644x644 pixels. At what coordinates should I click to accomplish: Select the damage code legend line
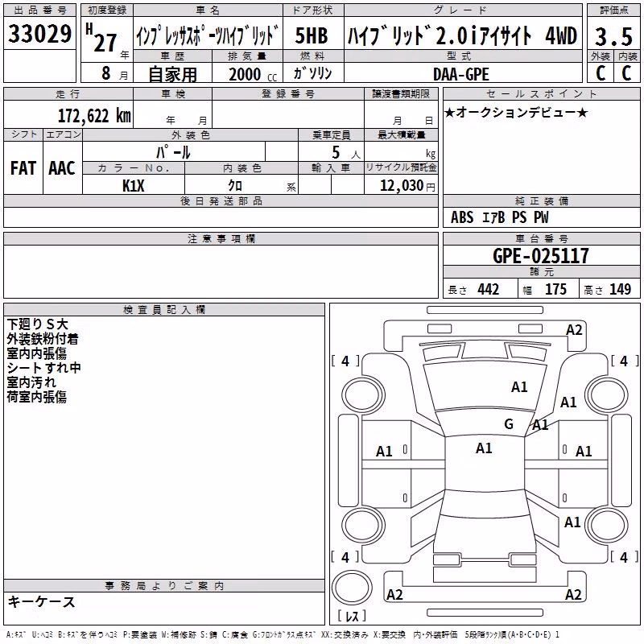(283, 635)
